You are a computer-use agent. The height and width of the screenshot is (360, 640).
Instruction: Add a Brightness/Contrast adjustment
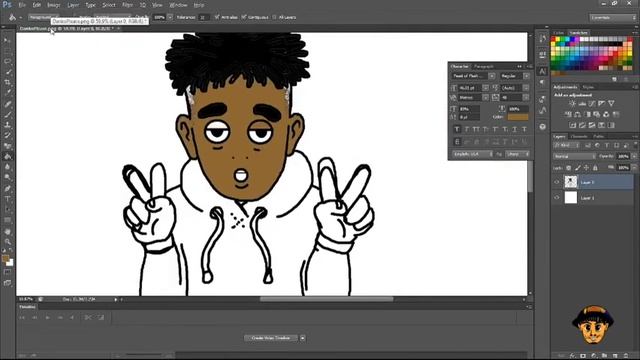coord(572,104)
